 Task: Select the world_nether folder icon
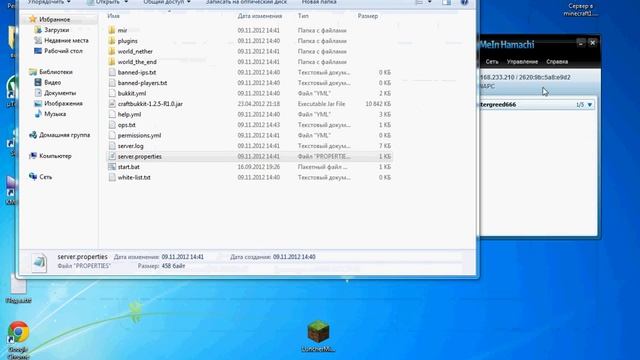(112, 51)
